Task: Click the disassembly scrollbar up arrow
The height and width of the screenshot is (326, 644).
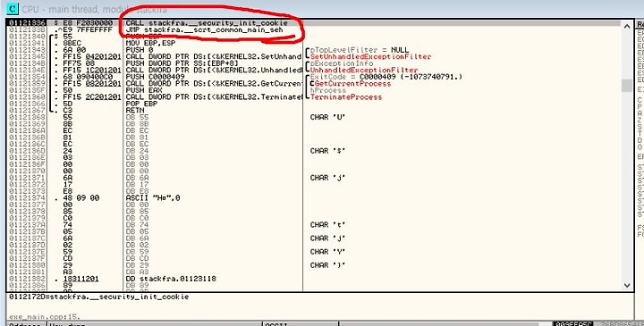Action: click(x=627, y=26)
